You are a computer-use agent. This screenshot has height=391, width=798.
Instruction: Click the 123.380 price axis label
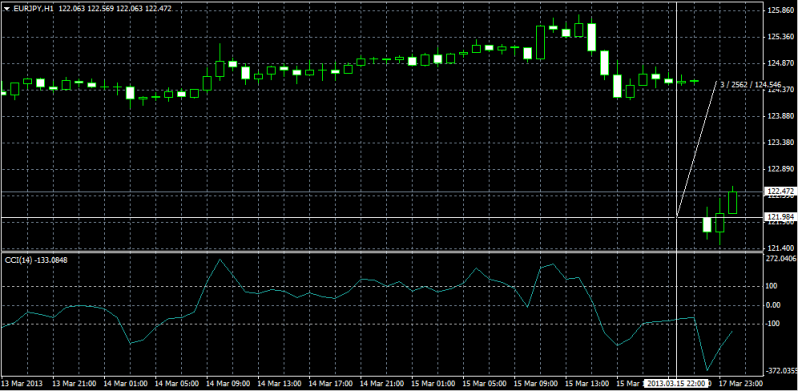(782, 142)
